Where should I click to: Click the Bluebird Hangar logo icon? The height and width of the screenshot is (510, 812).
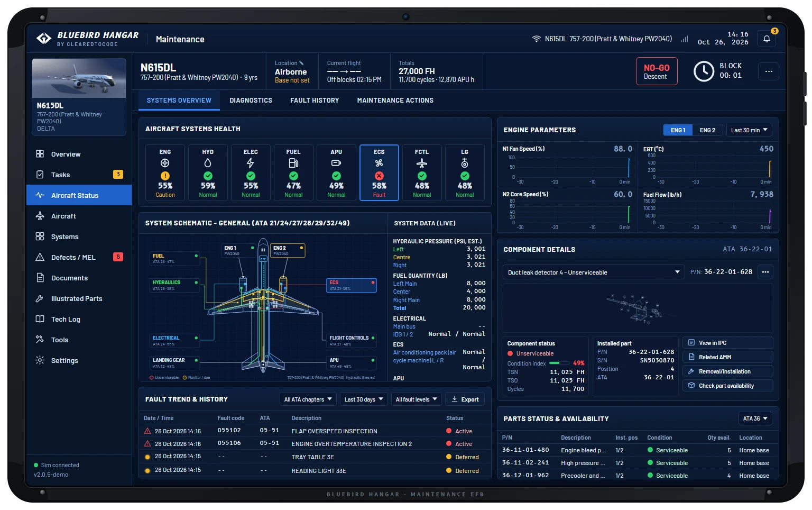point(44,39)
